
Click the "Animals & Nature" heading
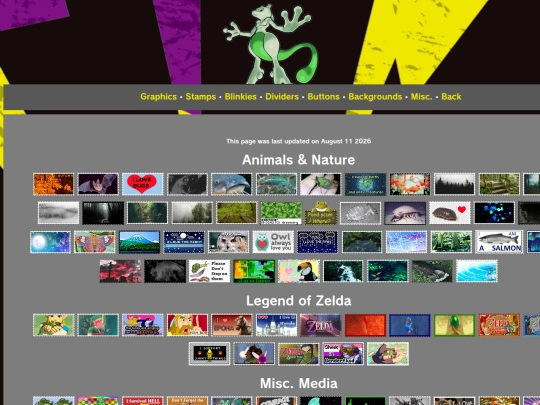pos(298,160)
